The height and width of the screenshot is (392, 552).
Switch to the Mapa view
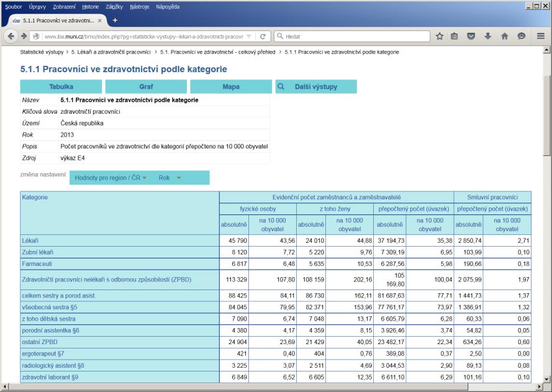point(231,86)
